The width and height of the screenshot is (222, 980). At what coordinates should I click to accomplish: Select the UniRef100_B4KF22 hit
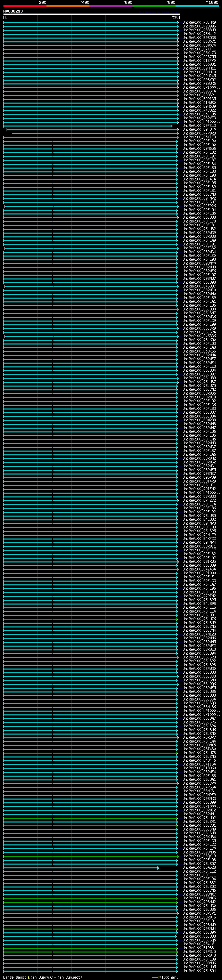pyautogui.click(x=199, y=539)
